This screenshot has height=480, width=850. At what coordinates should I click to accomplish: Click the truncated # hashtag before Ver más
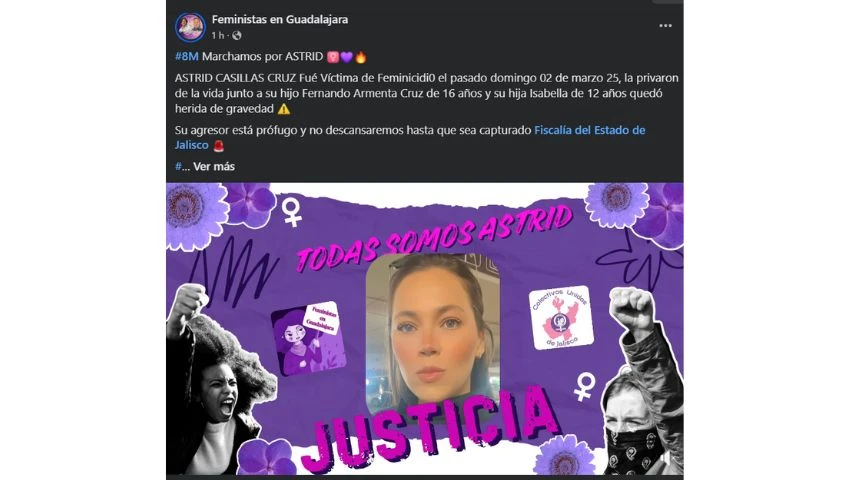pyautogui.click(x=178, y=167)
